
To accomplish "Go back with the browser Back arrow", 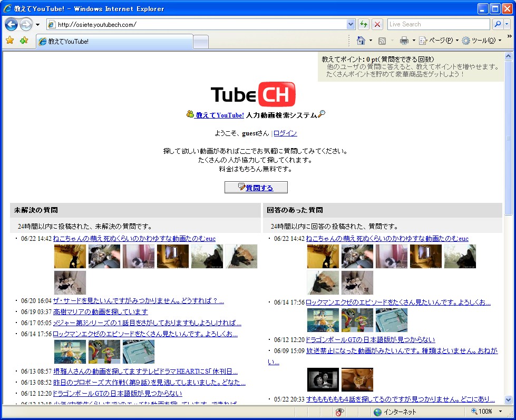I will 11,24.
